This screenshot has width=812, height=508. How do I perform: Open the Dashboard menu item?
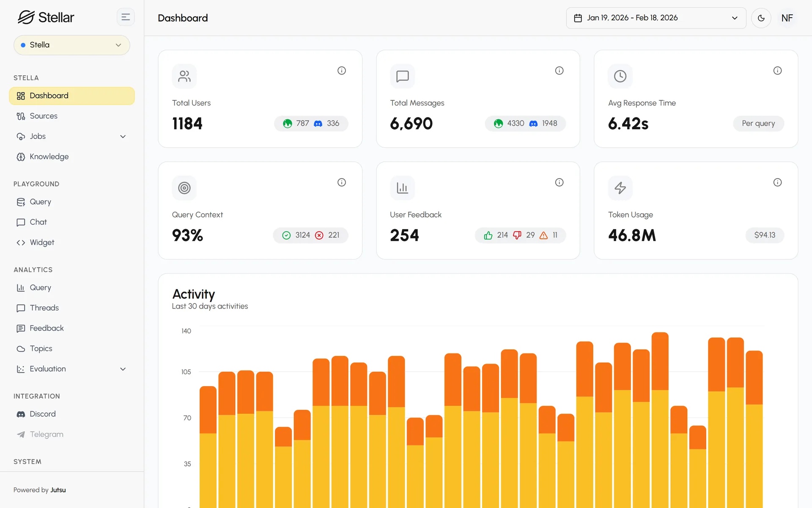tap(72, 96)
